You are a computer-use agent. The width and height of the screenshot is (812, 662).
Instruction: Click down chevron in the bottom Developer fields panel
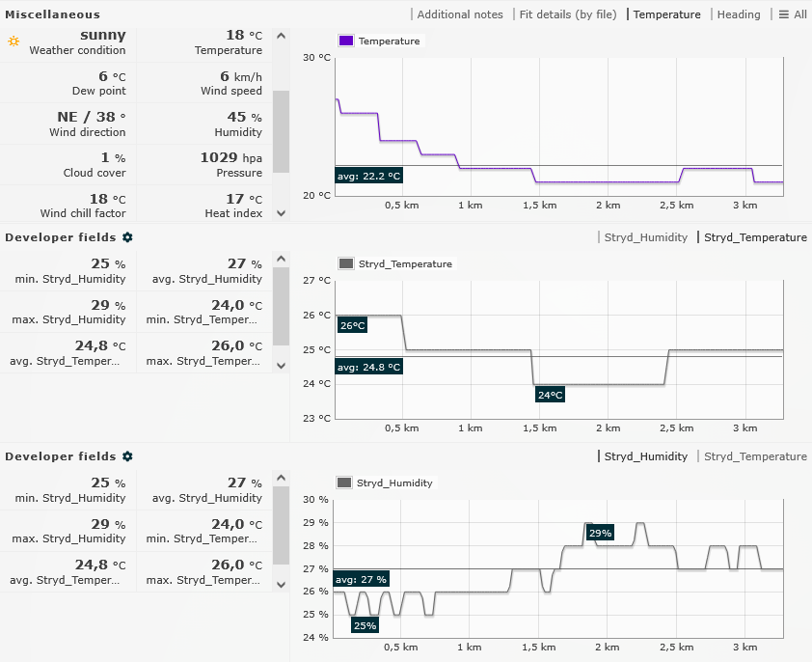[x=282, y=584]
